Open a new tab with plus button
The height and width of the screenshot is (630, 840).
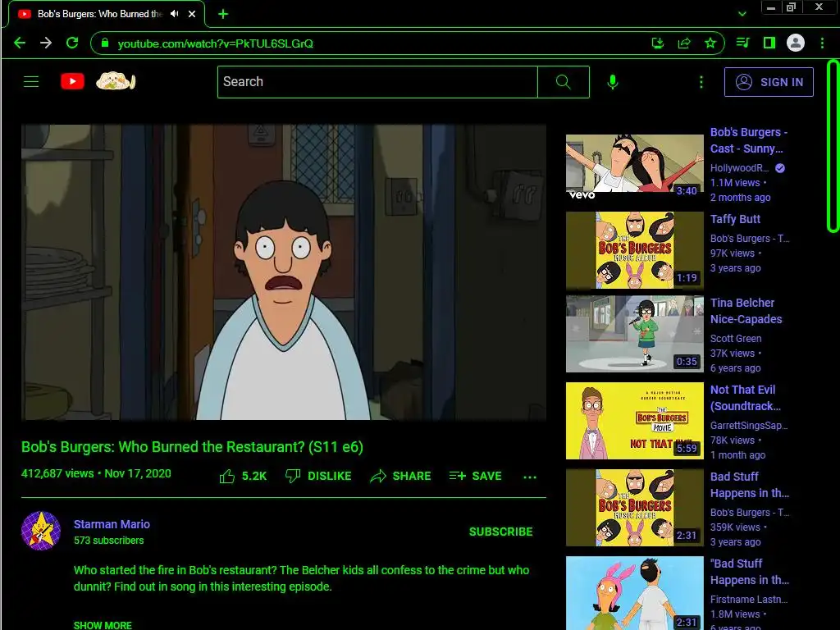tap(223, 14)
